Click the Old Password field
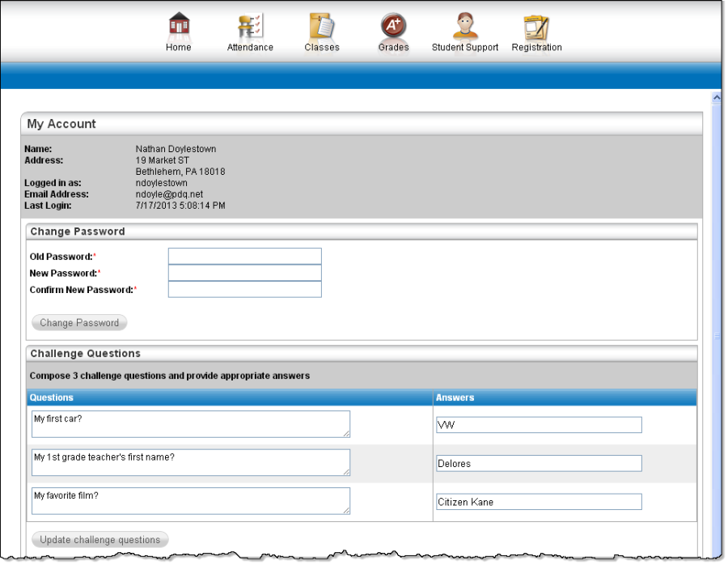This screenshot has width=728, height=565. click(x=244, y=257)
